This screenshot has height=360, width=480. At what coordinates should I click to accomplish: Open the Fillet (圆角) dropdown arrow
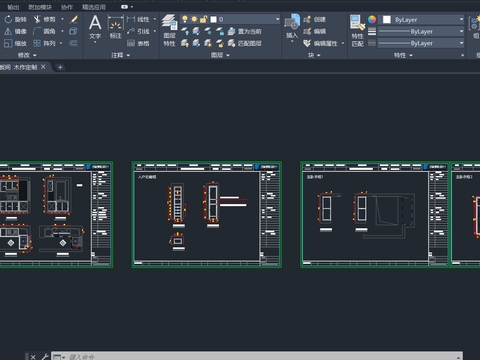pyautogui.click(x=62, y=31)
